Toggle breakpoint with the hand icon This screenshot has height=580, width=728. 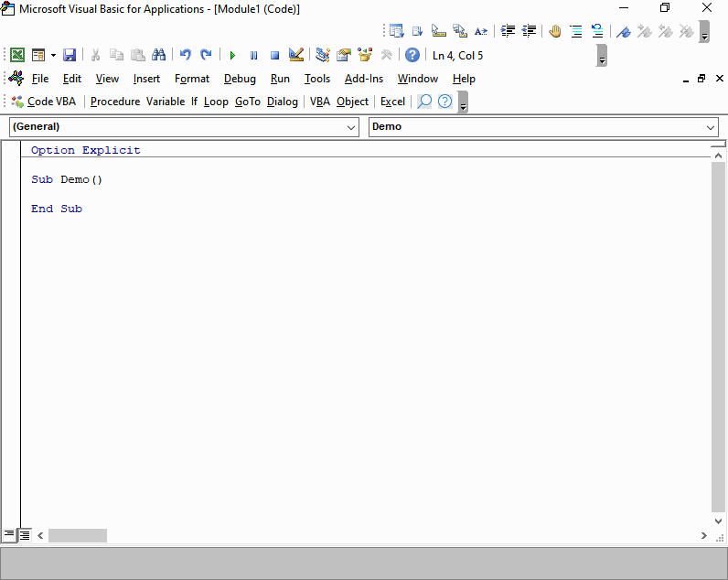coord(555,32)
